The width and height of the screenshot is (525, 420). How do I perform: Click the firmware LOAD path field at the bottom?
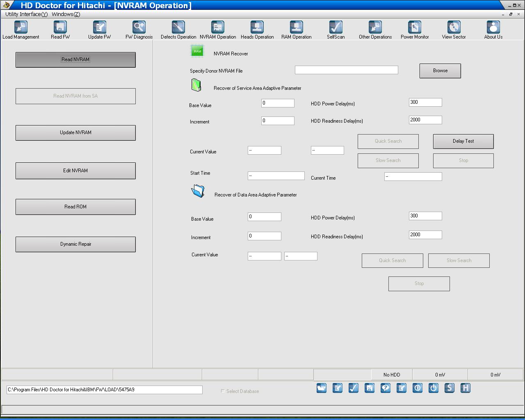pyautogui.click(x=105, y=390)
